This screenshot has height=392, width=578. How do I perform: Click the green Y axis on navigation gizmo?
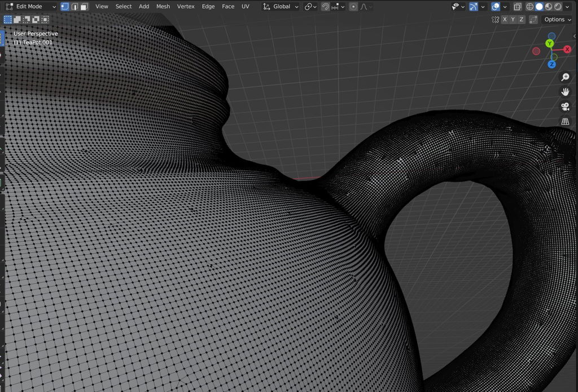click(550, 43)
